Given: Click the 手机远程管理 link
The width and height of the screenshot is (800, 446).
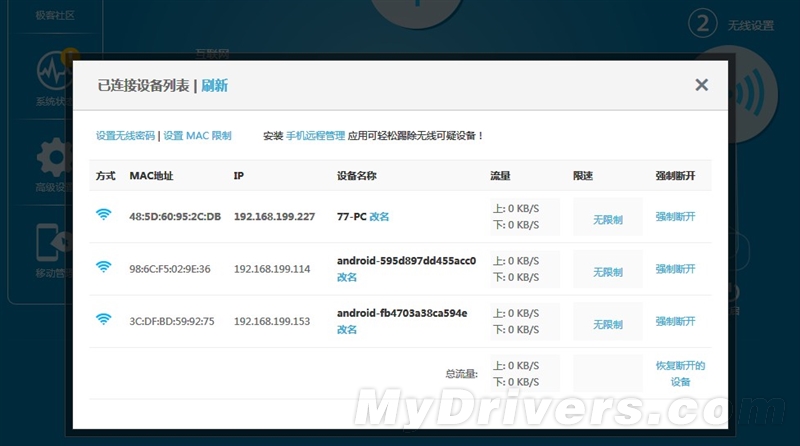Looking at the screenshot, I should point(315,135).
